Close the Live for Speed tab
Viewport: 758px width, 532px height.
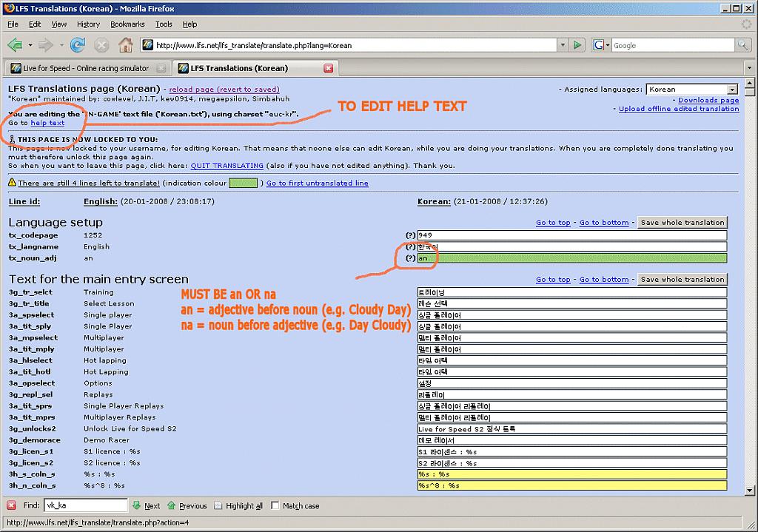161,68
